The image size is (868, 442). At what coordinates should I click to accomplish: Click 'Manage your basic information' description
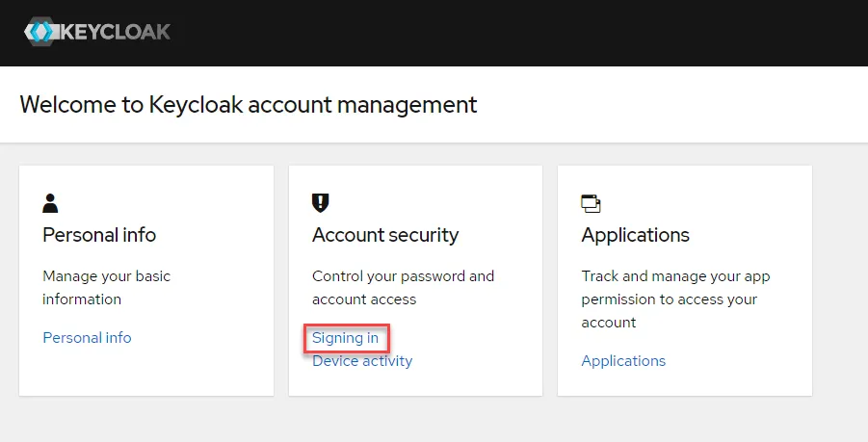[106, 288]
